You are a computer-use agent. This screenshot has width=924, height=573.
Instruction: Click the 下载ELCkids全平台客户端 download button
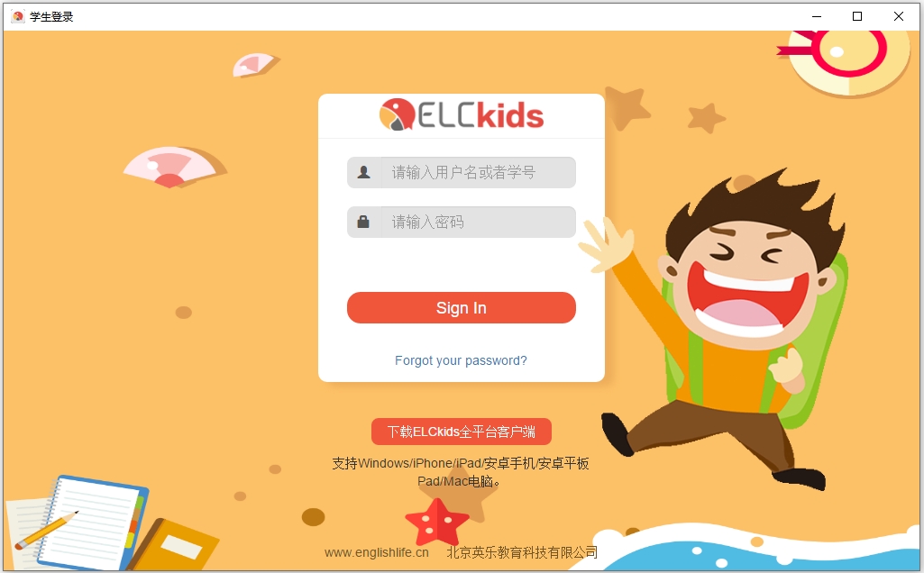(462, 432)
